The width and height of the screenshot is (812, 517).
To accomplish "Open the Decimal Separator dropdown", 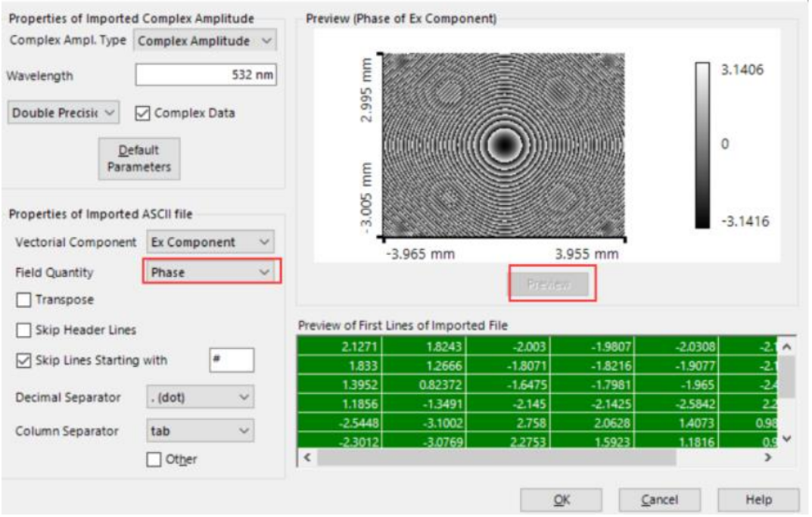I will tap(199, 397).
